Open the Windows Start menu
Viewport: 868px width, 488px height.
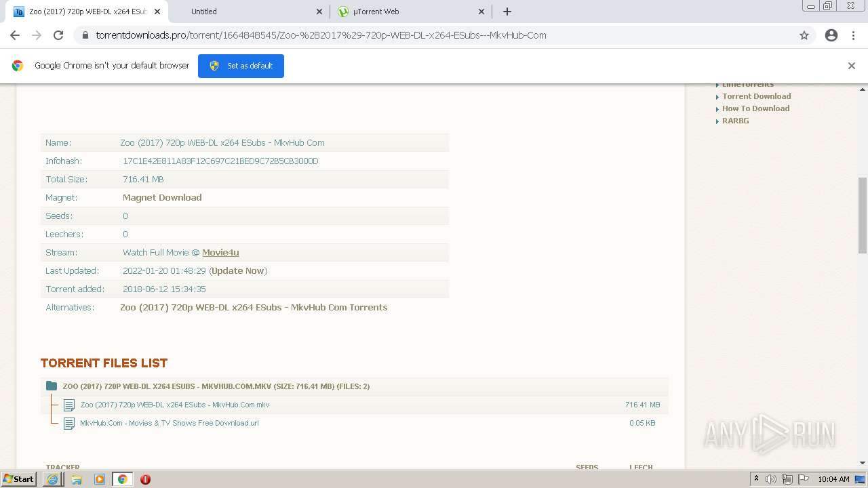pyautogui.click(x=19, y=479)
